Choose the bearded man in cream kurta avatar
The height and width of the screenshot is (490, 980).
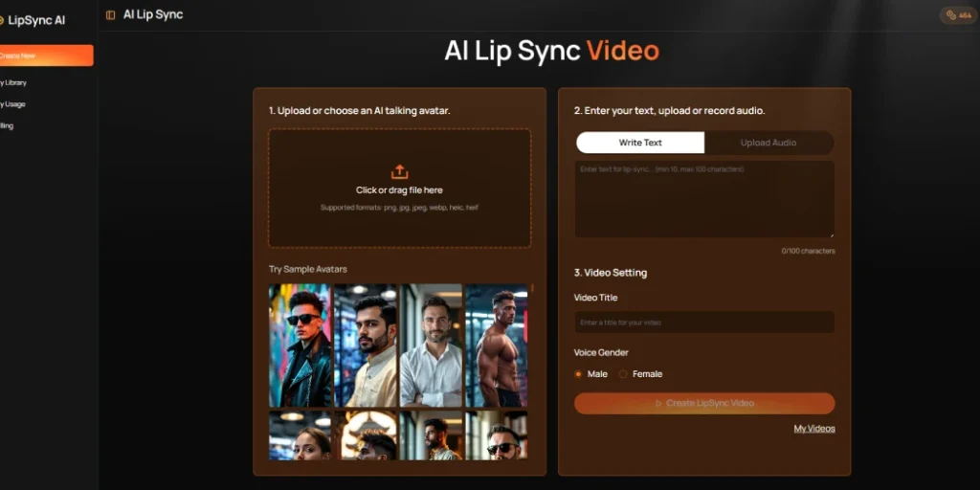pyautogui.click(x=366, y=345)
